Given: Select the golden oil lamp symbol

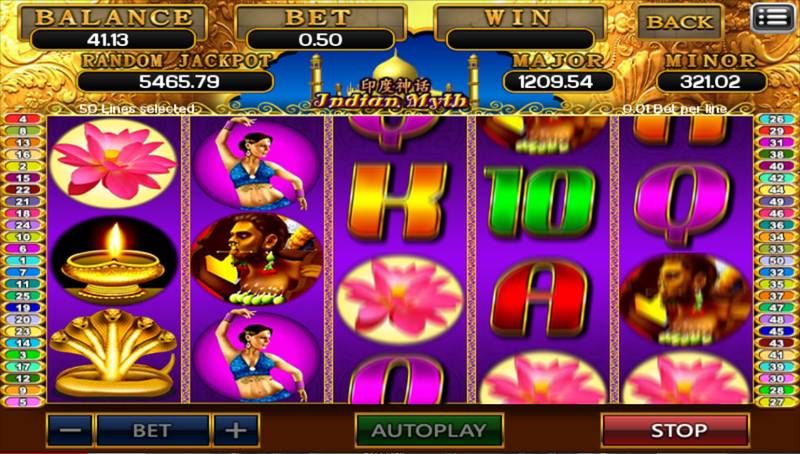Looking at the screenshot, I should (x=114, y=260).
